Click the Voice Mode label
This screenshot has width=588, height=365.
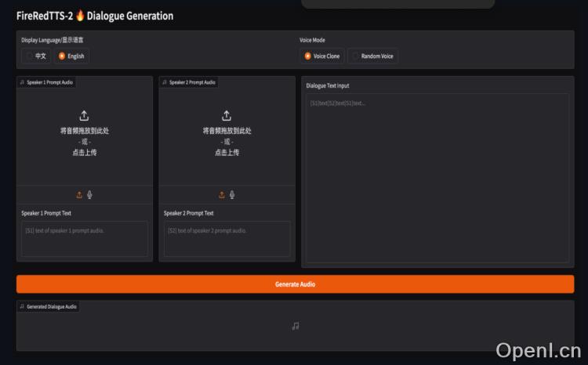pyautogui.click(x=312, y=40)
